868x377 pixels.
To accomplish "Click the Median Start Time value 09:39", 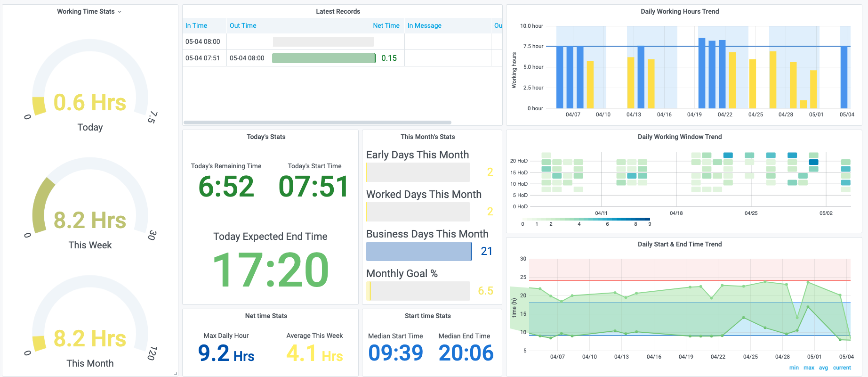I will point(395,353).
